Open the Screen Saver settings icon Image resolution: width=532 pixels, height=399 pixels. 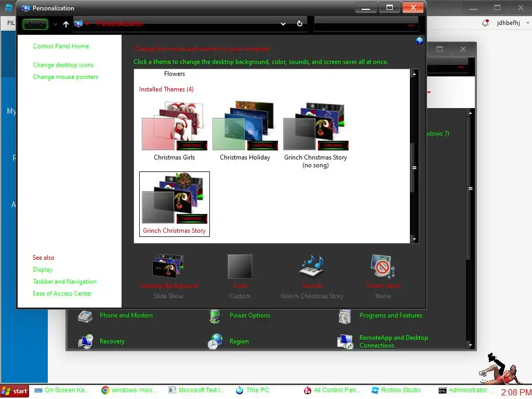coord(383,267)
